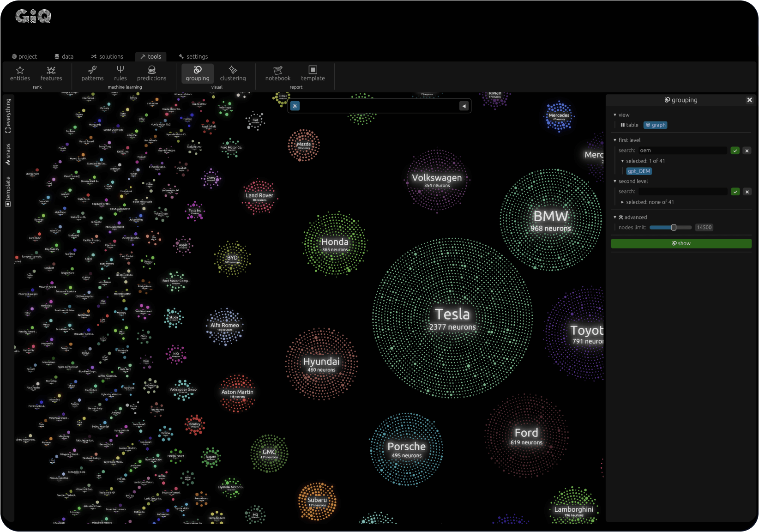Deselect the gpt_OEM tag

[x=639, y=171]
